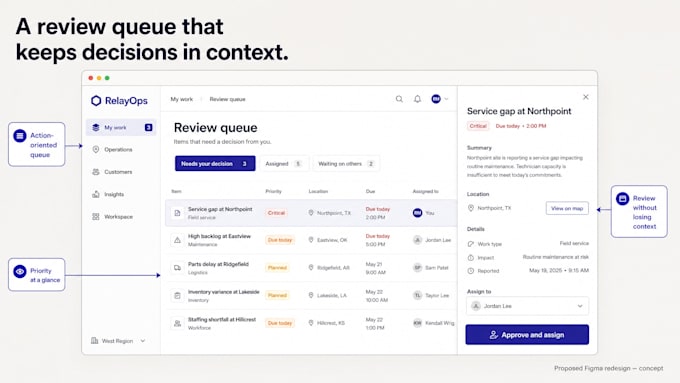This screenshot has height=383, width=680.
Task: Click location pin icon in detail panel
Action: [x=471, y=208]
